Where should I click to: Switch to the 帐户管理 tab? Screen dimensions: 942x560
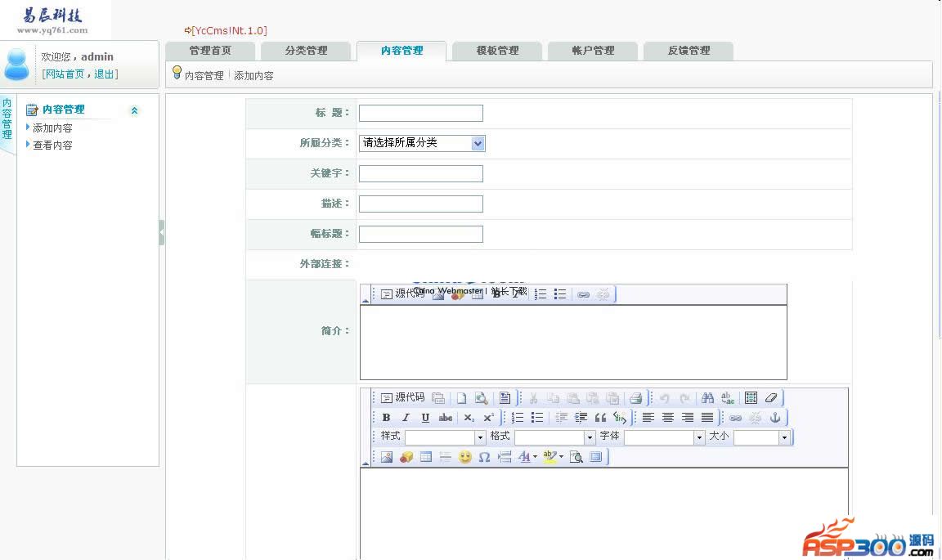[593, 51]
